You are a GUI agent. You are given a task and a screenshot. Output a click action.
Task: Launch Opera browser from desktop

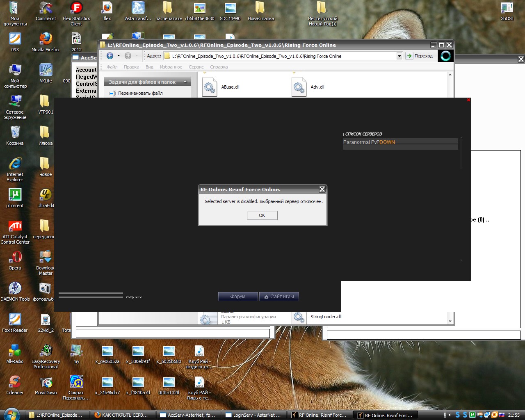pyautogui.click(x=15, y=260)
